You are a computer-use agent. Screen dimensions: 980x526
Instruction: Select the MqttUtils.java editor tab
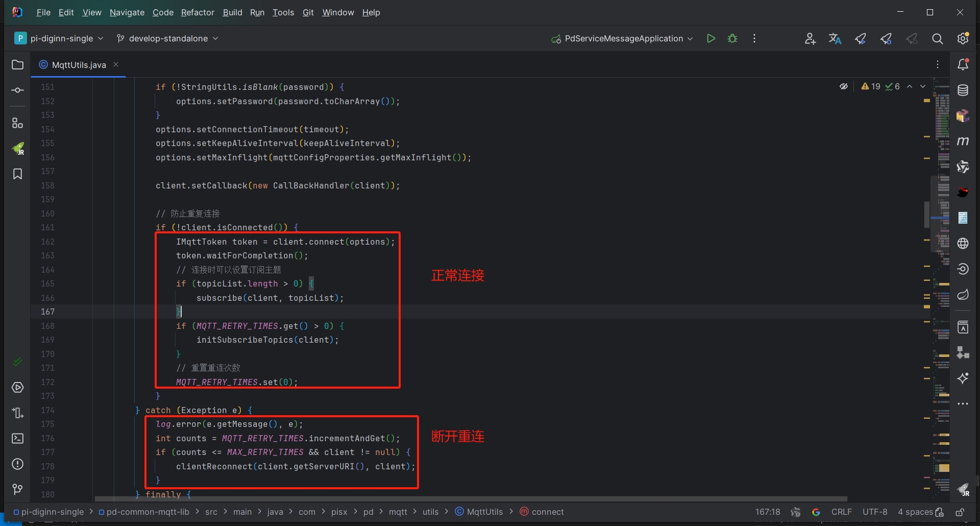click(79, 65)
